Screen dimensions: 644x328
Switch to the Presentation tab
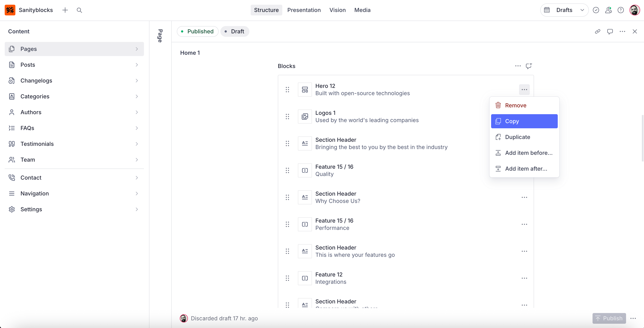point(304,10)
